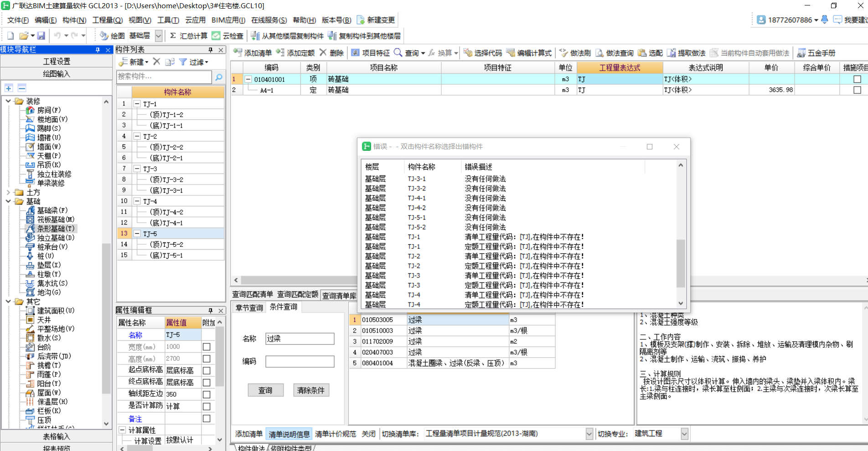Collapse TJ-1 in component list
The height and width of the screenshot is (451, 868).
(x=137, y=104)
